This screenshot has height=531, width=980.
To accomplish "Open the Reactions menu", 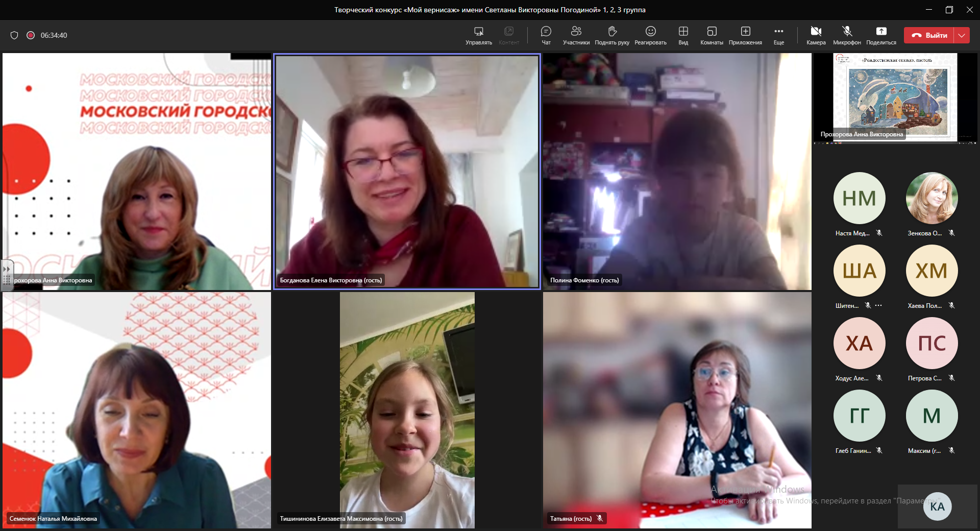I will [650, 35].
